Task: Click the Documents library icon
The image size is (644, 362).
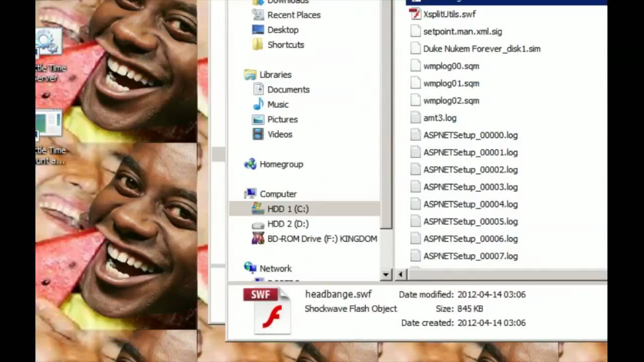Action: pyautogui.click(x=258, y=89)
